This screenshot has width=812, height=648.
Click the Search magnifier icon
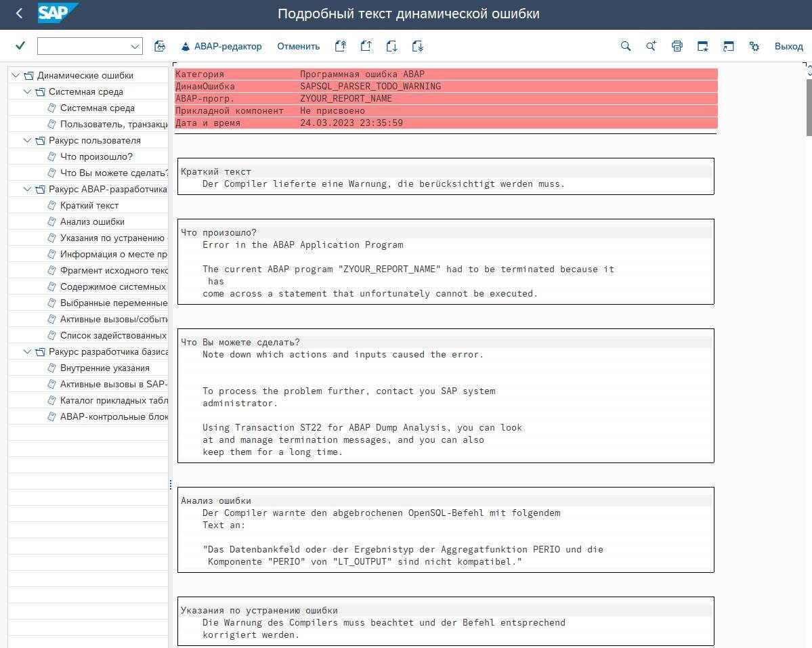pyautogui.click(x=626, y=47)
